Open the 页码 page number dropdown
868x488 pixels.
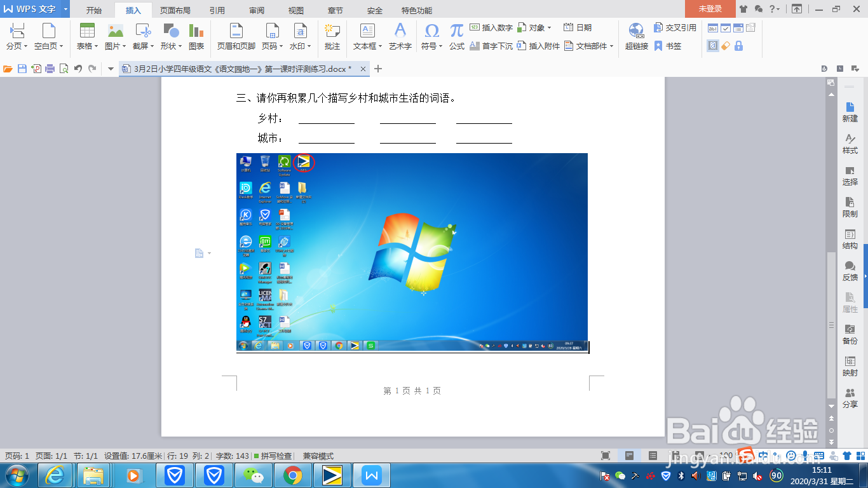pyautogui.click(x=272, y=35)
